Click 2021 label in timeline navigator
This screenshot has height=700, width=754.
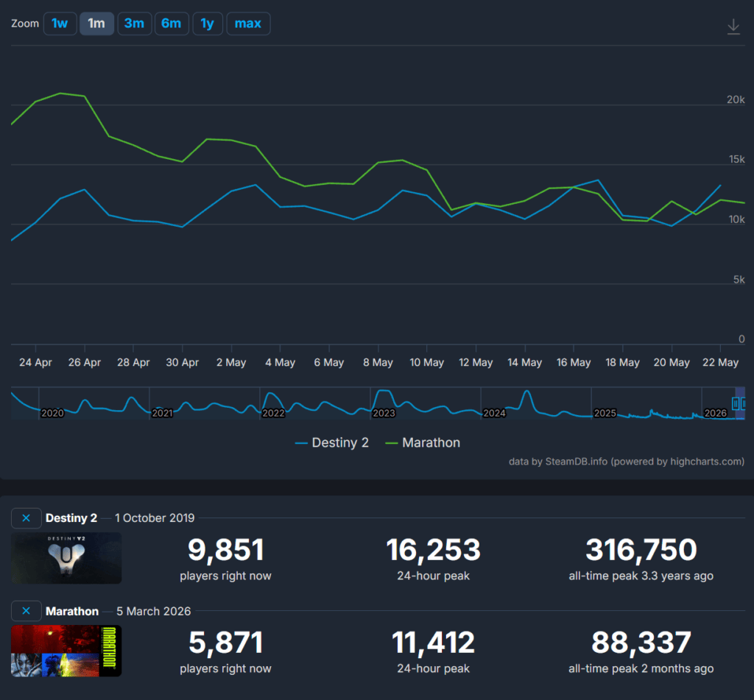[x=163, y=413]
